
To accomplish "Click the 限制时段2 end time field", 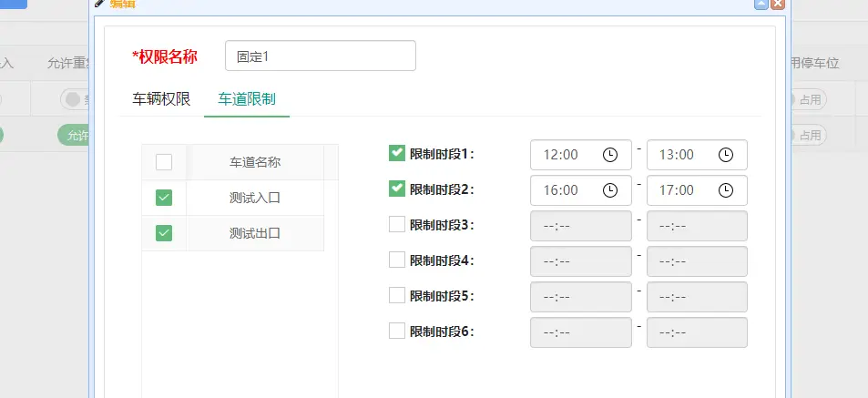I will [680, 190].
